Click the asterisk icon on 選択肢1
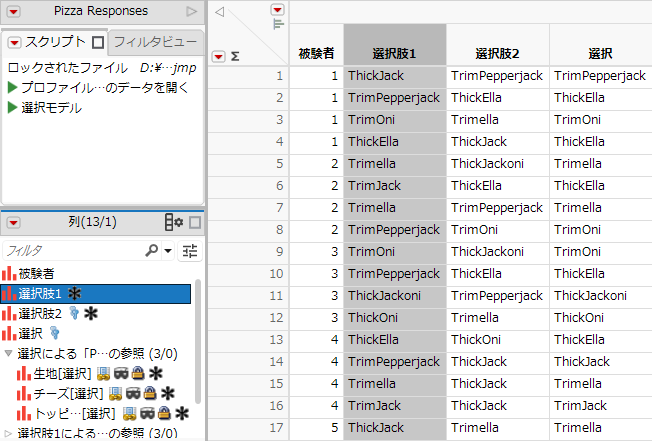Viewport: 652px width, 441px height. pyautogui.click(x=75, y=293)
